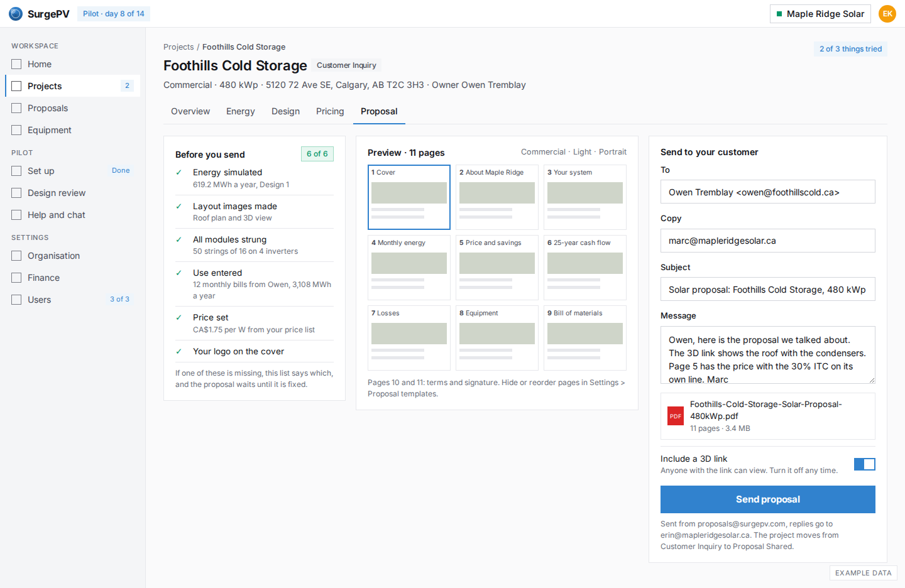Viewport: 905px width, 588px height.
Task: Select the About Maple Ridge page thumbnail
Action: click(x=497, y=197)
